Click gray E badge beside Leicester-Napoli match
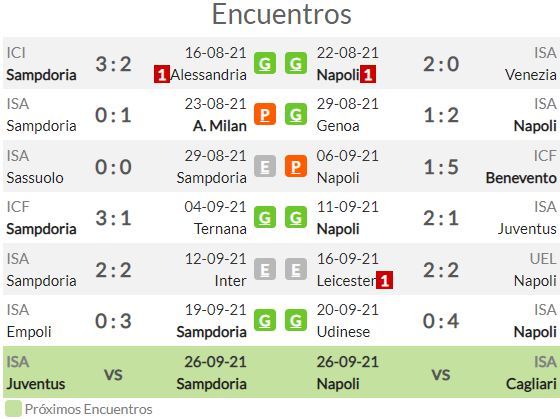This screenshot has height=419, width=560. coord(296,269)
